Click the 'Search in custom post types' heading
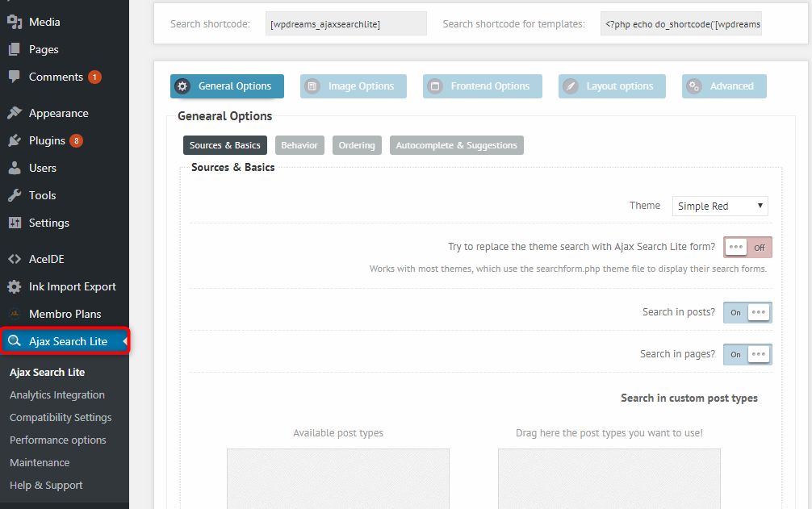Viewport: 812px width, 509px height. (x=689, y=398)
